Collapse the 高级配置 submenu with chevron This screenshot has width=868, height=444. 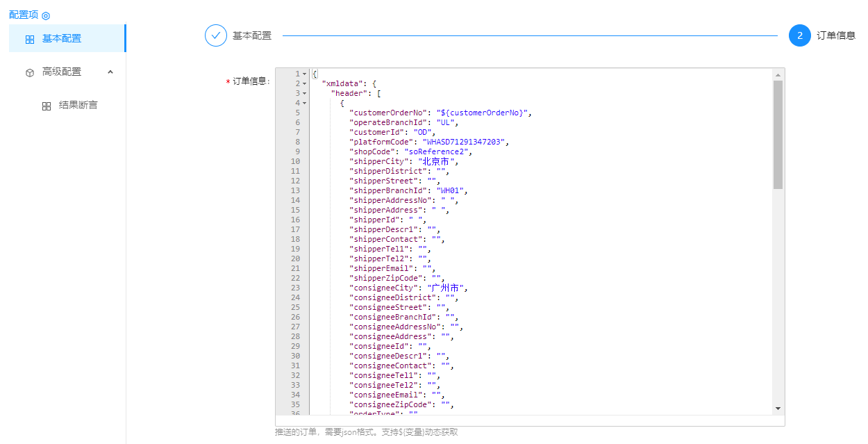(110, 72)
